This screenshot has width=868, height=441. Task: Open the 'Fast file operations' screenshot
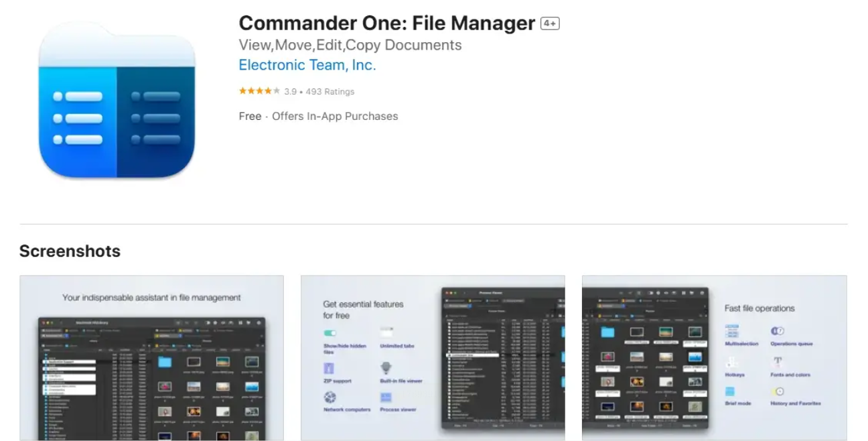(714, 357)
